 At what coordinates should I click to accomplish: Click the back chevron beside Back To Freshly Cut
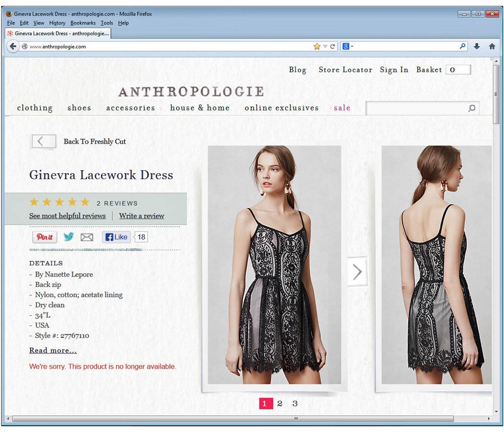click(x=44, y=141)
